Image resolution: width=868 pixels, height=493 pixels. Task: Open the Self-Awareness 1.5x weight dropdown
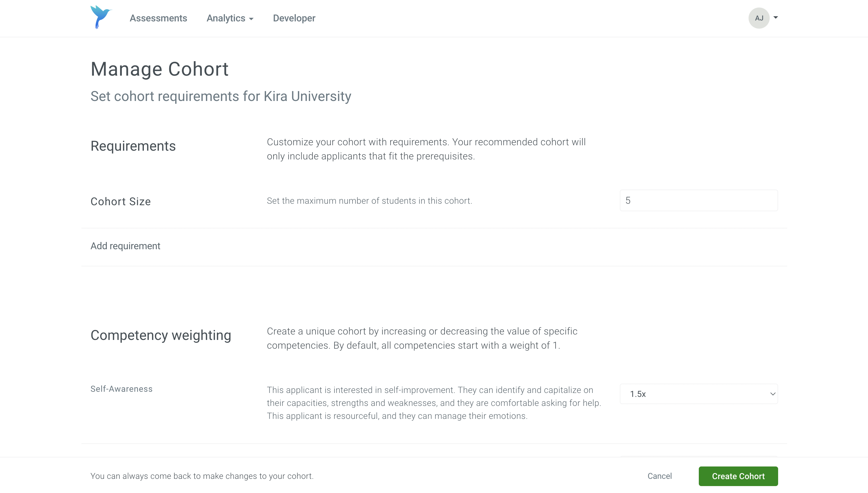tap(698, 394)
